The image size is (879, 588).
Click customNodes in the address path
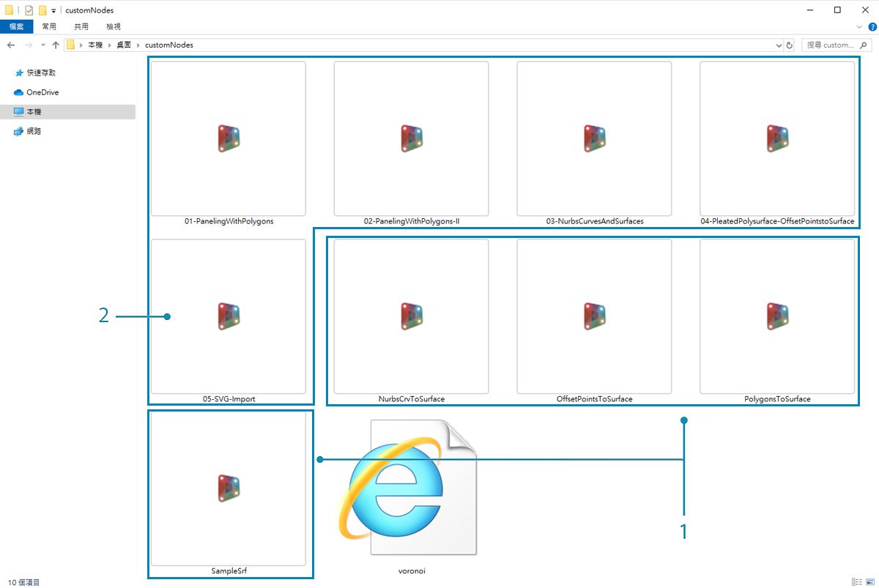(x=169, y=45)
